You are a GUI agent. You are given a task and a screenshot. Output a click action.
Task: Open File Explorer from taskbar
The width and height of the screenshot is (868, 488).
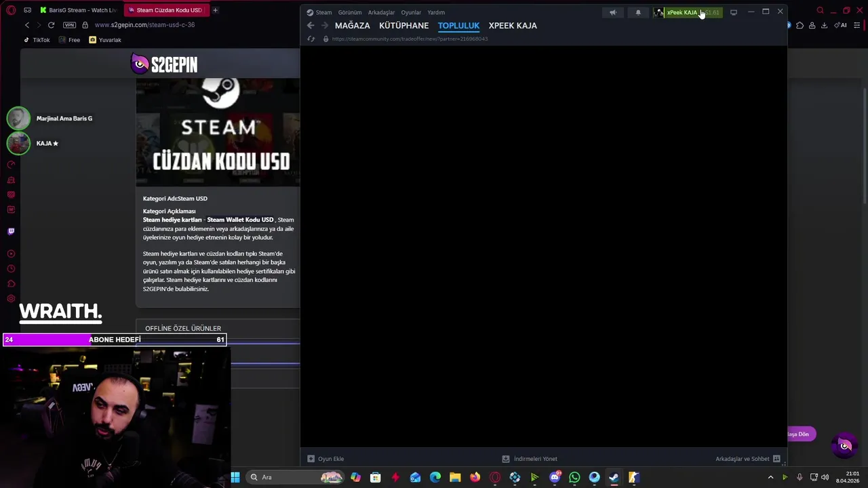click(x=455, y=477)
